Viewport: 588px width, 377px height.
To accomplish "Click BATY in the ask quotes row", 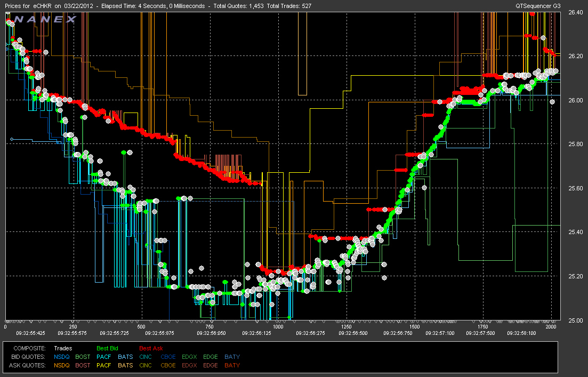I will tap(232, 365).
